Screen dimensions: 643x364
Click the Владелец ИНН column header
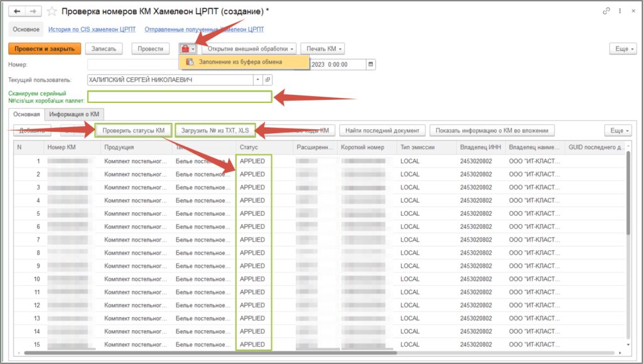[x=480, y=147]
